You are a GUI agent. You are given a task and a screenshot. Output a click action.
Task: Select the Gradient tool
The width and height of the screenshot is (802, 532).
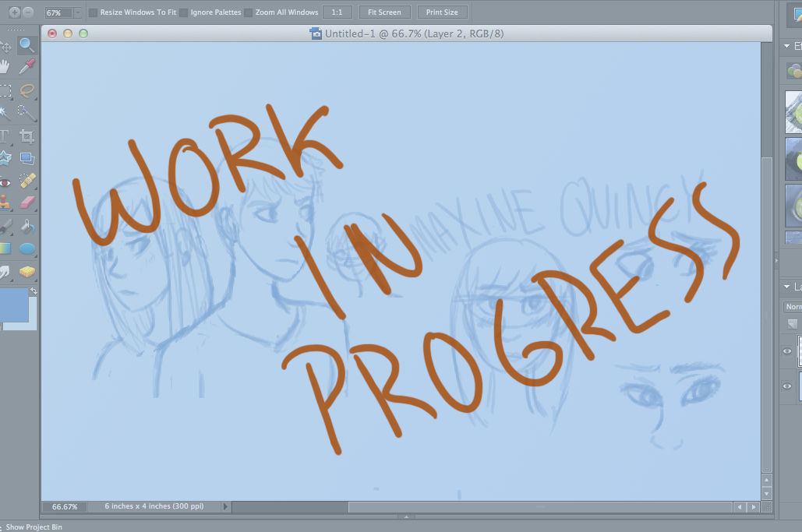pos(5,248)
